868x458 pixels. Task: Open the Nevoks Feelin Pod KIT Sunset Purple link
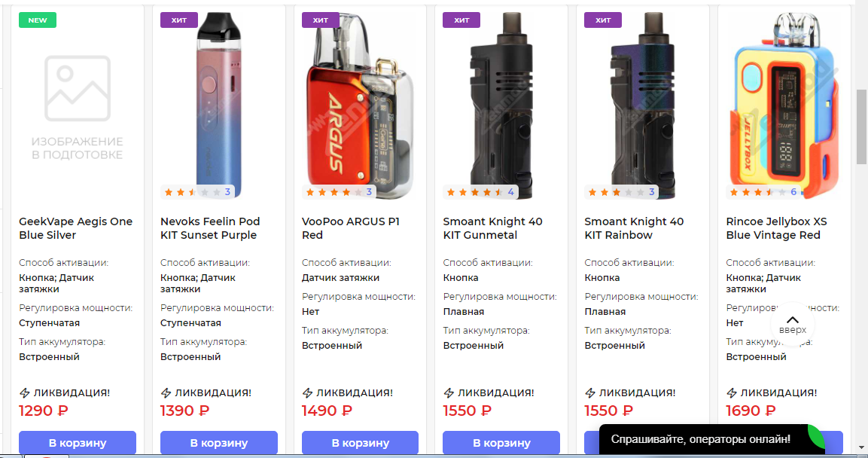(210, 228)
